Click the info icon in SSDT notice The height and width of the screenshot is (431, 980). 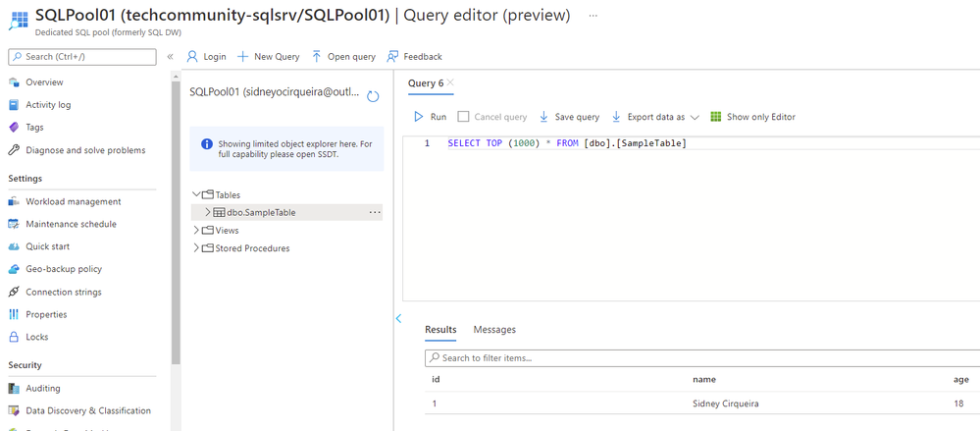click(207, 144)
